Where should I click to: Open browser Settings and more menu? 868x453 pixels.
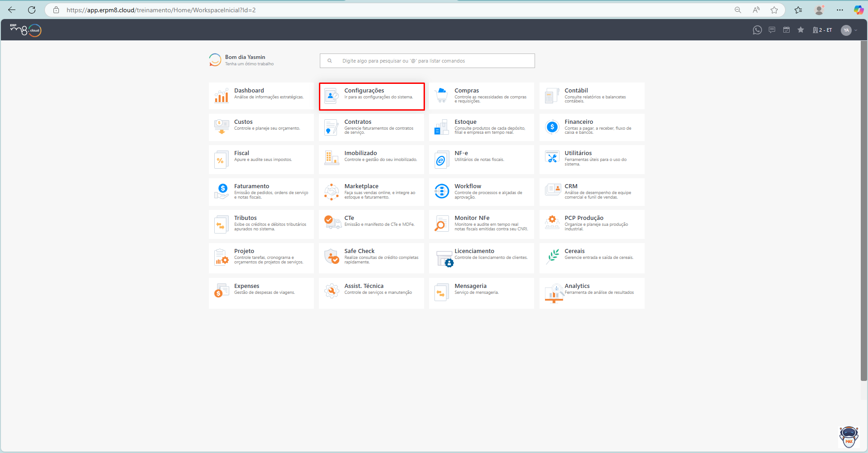[840, 10]
